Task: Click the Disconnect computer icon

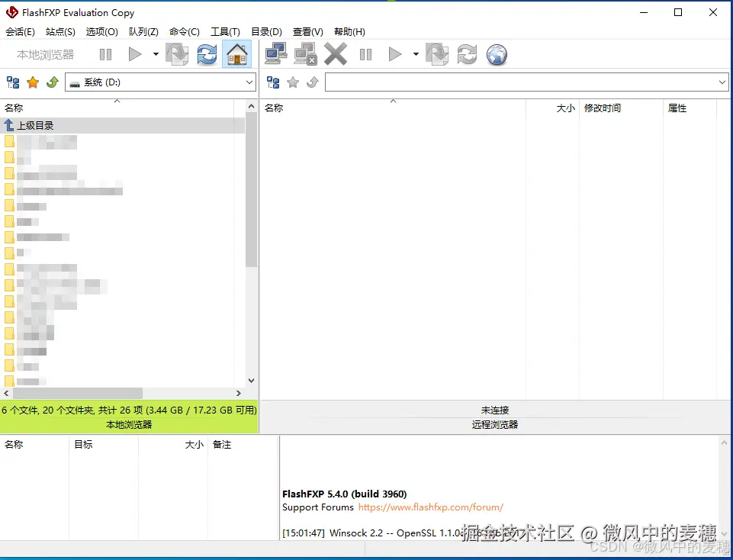Action: (x=306, y=53)
